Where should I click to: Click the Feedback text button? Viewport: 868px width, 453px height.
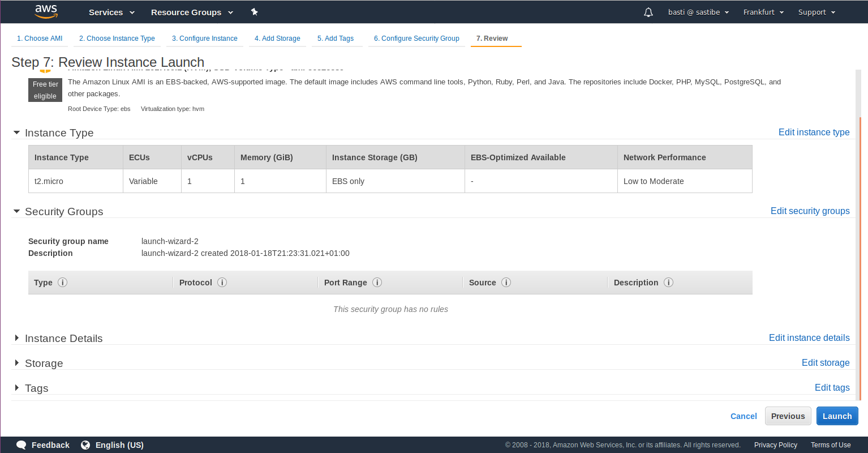point(50,445)
